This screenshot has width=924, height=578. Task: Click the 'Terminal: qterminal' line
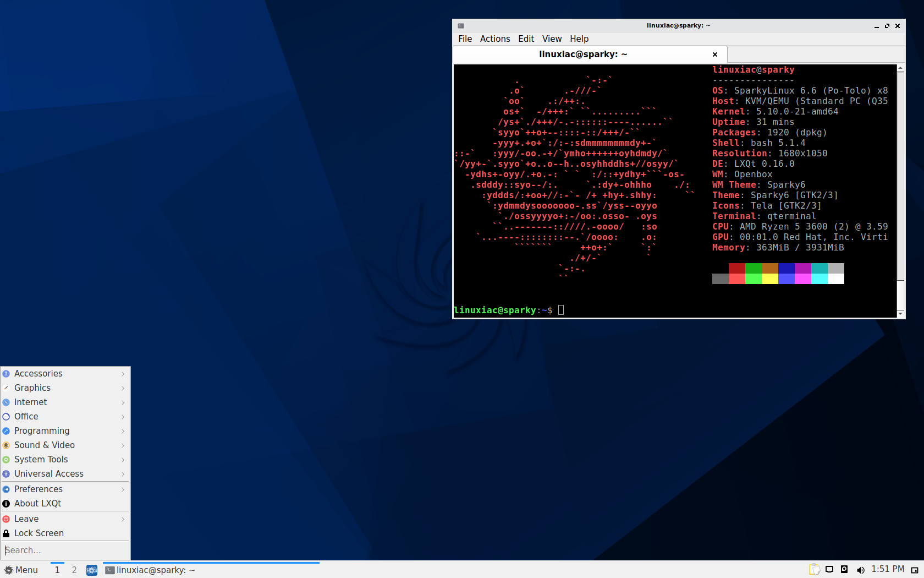(x=765, y=216)
